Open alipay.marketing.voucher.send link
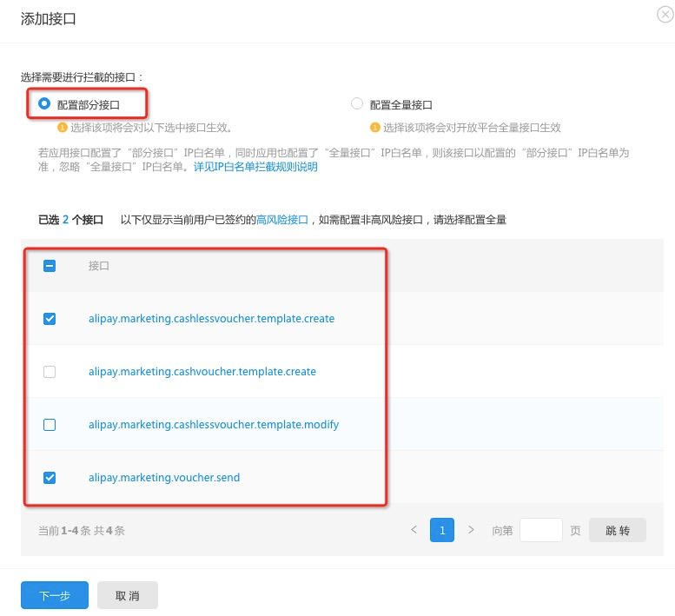 pos(164,478)
